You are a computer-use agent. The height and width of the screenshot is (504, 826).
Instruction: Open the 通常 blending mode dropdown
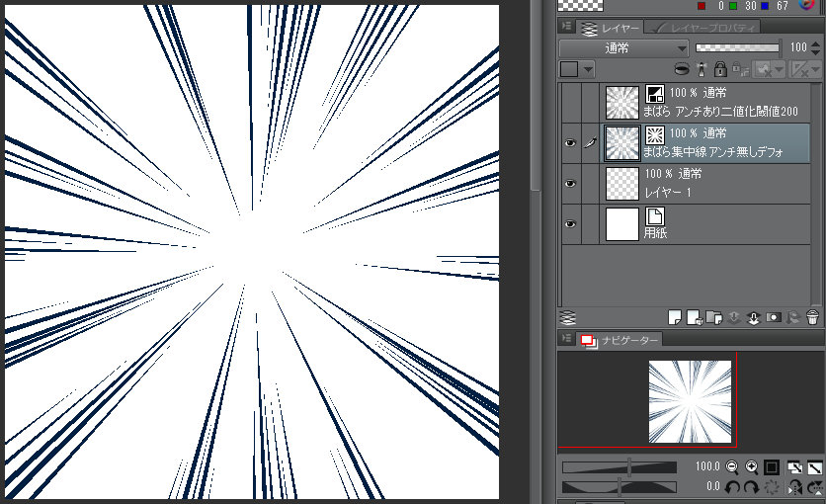pos(623,47)
